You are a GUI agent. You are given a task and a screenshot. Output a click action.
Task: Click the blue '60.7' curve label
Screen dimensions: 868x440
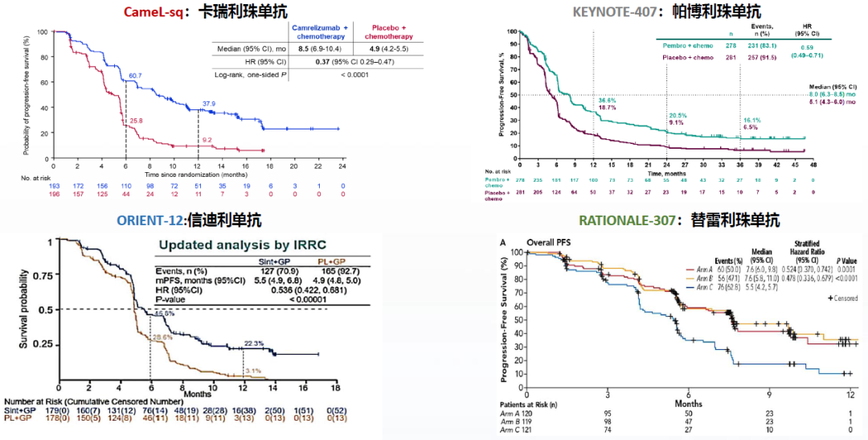tap(136, 74)
